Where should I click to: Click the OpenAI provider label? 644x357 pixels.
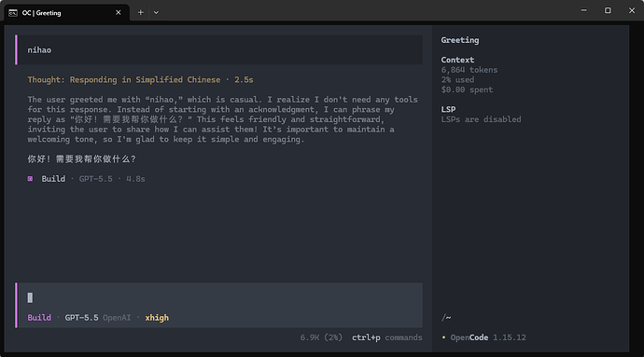click(117, 318)
